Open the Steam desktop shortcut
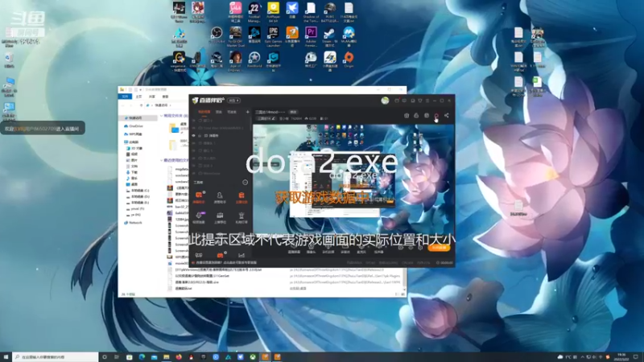The image size is (644, 362). [x=330, y=36]
